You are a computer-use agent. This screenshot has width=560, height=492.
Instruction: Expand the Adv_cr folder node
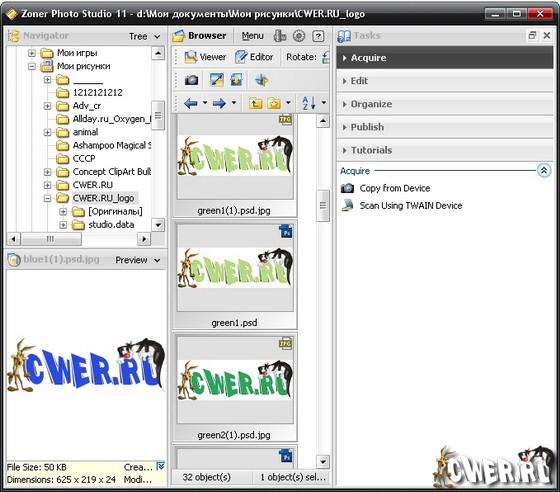pyautogui.click(x=48, y=106)
